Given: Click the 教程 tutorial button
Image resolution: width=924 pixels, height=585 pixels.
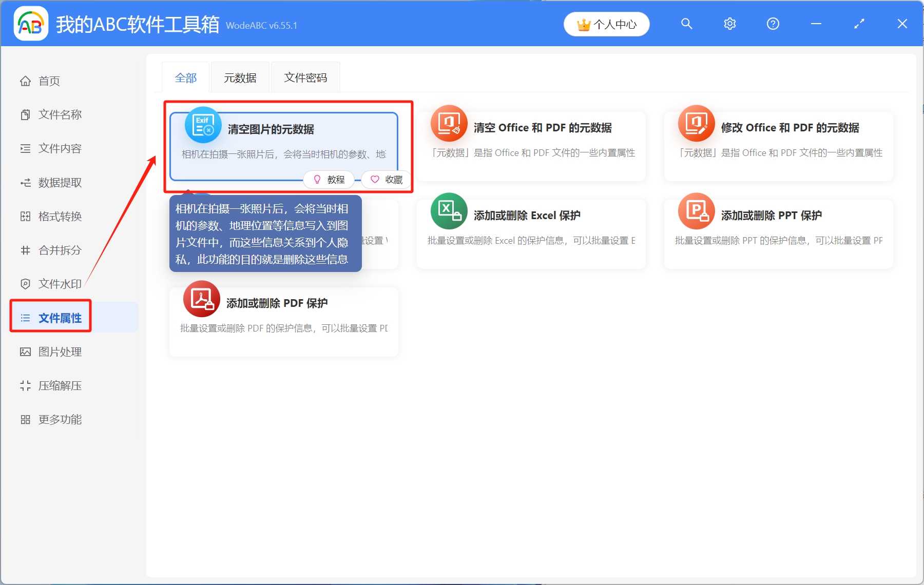Looking at the screenshot, I should tap(329, 179).
